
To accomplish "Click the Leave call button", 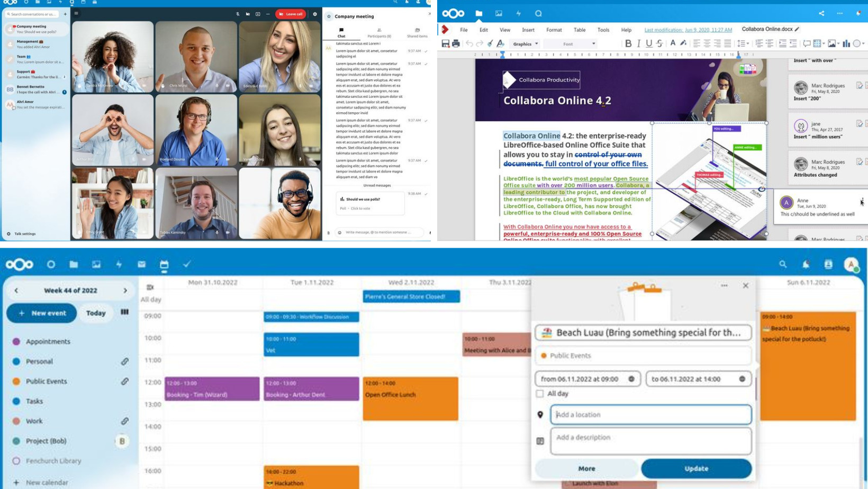I will [x=291, y=14].
